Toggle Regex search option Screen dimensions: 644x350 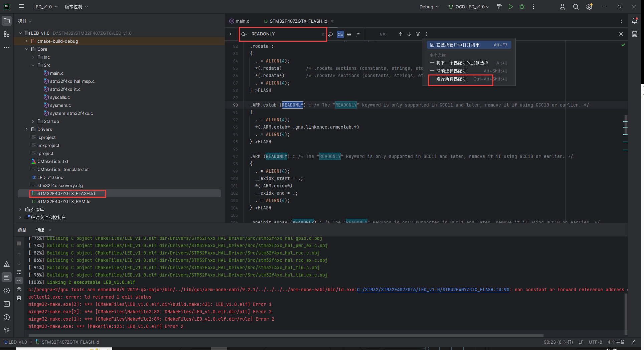pyautogui.click(x=358, y=34)
